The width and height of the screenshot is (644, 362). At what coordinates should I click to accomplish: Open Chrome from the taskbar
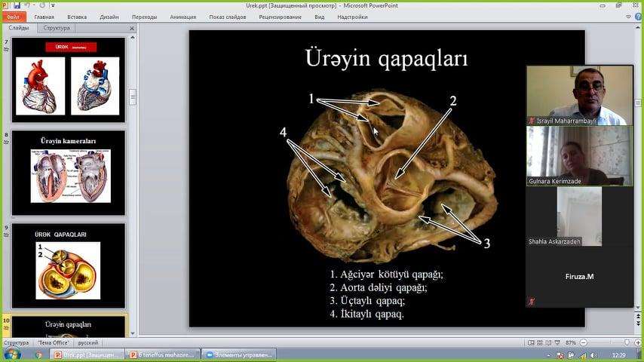[39, 354]
